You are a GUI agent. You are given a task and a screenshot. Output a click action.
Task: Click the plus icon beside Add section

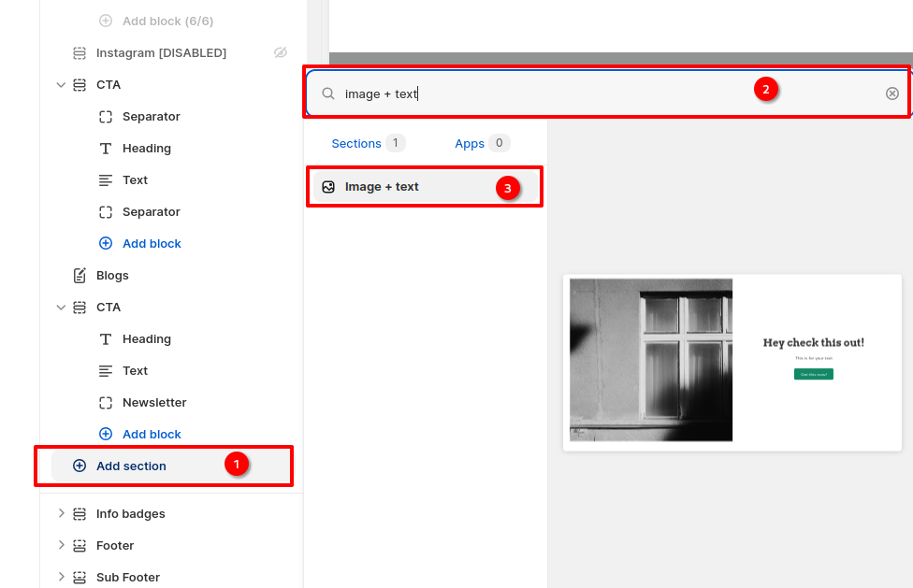click(x=80, y=466)
